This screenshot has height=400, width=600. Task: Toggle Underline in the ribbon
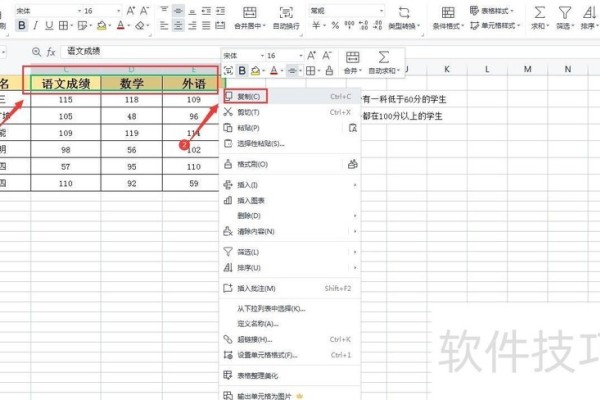(x=49, y=26)
